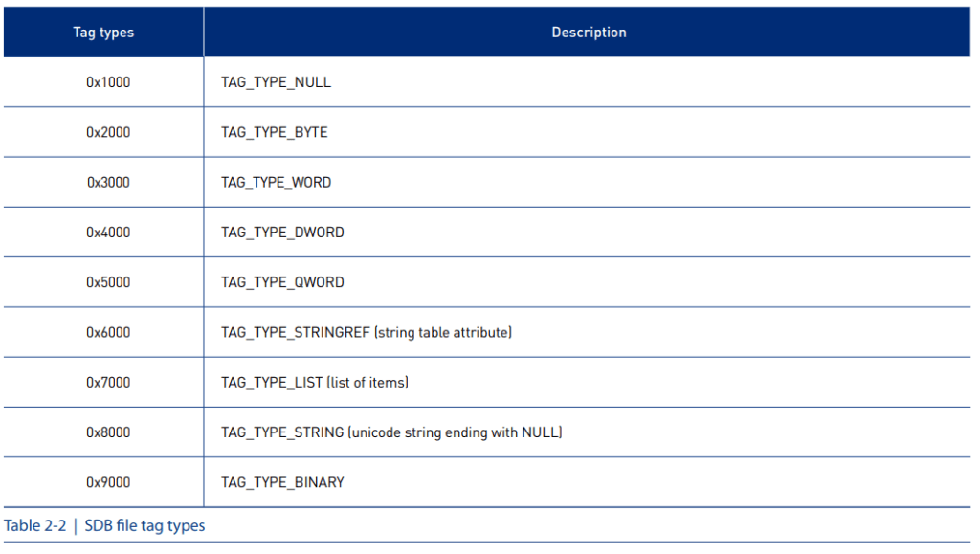Screen dimensions: 980x554
Task: Select the 0x3000 tag type cell
Action: click(x=108, y=182)
